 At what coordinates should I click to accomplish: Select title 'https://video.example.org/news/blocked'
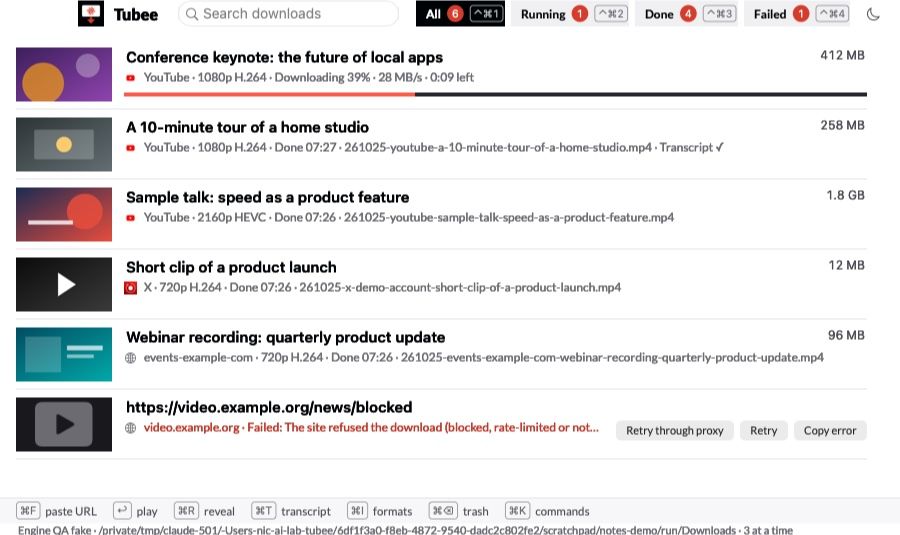point(269,408)
